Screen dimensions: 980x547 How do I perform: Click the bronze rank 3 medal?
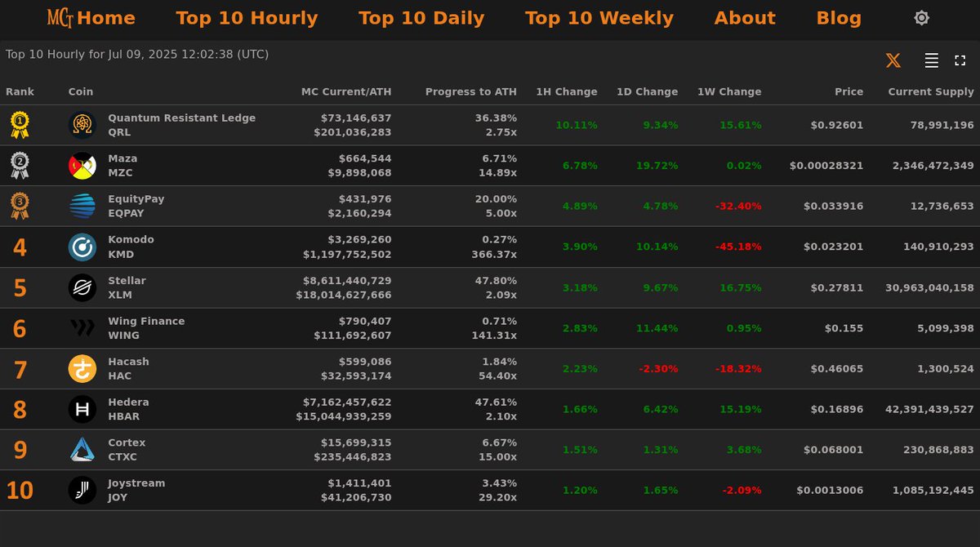[20, 206]
